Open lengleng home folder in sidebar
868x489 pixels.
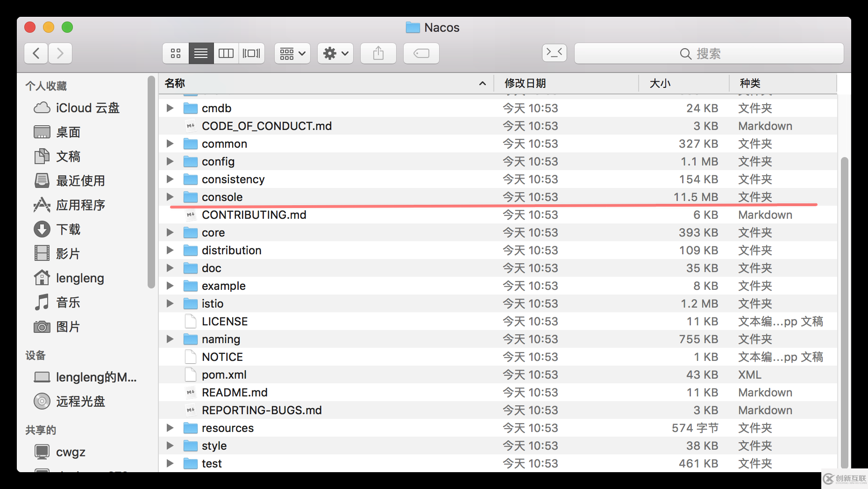[69, 278]
